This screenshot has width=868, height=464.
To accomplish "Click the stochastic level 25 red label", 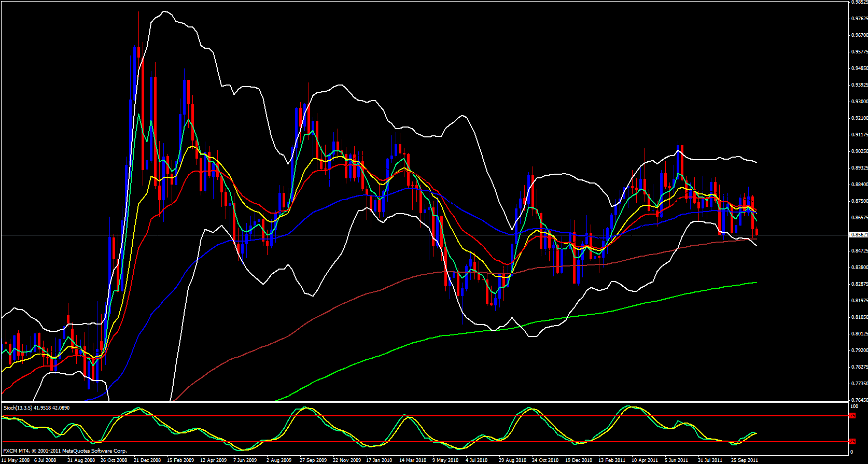I will (852, 441).
